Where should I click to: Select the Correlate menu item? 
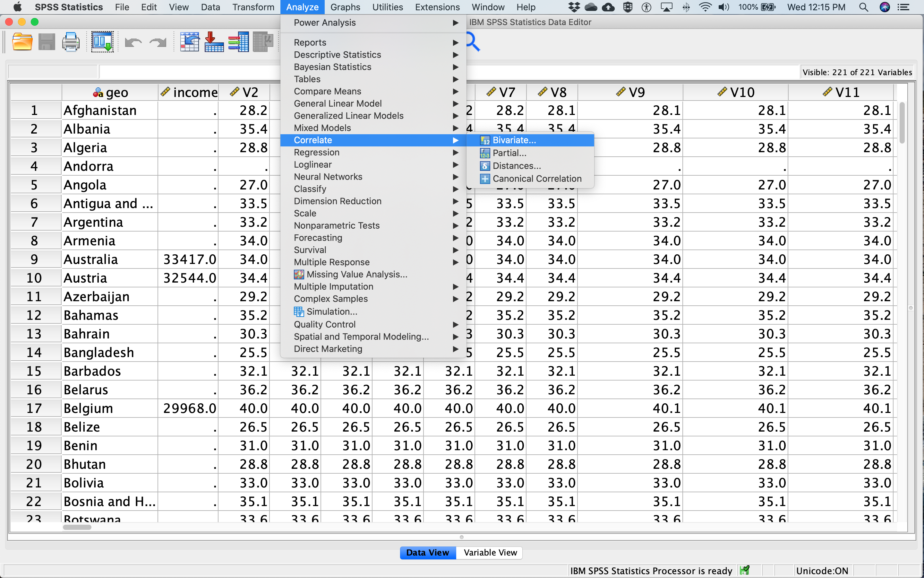373,140
